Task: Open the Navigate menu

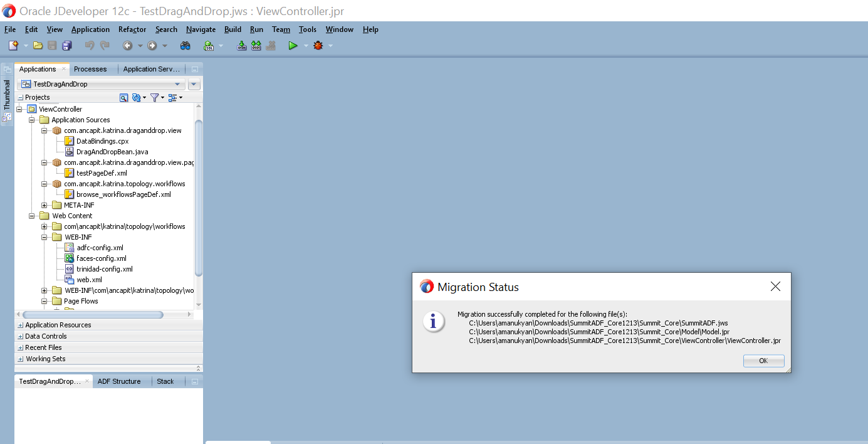Action: tap(201, 29)
